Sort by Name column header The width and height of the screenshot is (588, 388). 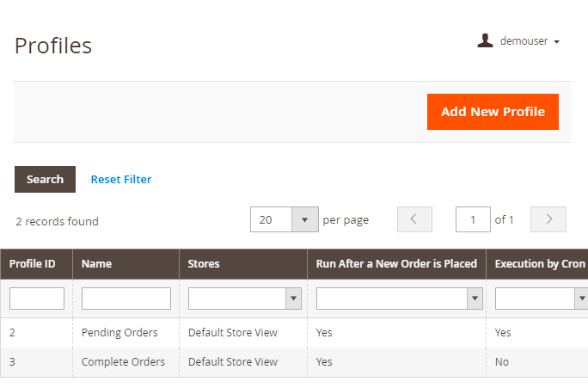click(97, 264)
